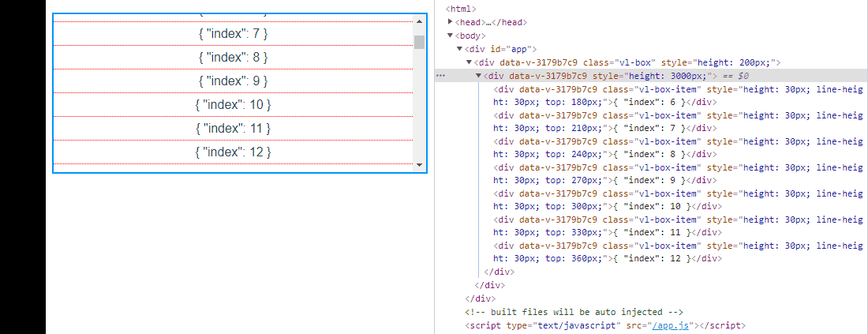Select the html tag in DOM tree
Screen dimensions: 868x334
tap(461, 9)
